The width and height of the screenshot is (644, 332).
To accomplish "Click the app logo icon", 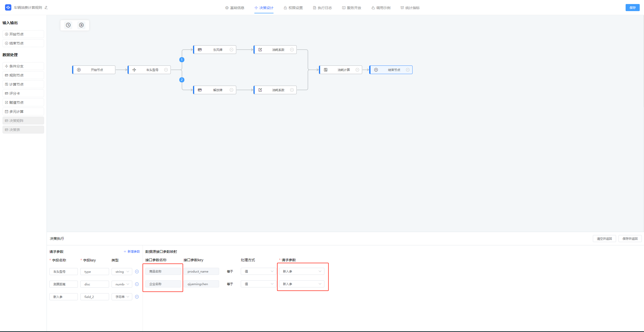I will [x=8, y=8].
